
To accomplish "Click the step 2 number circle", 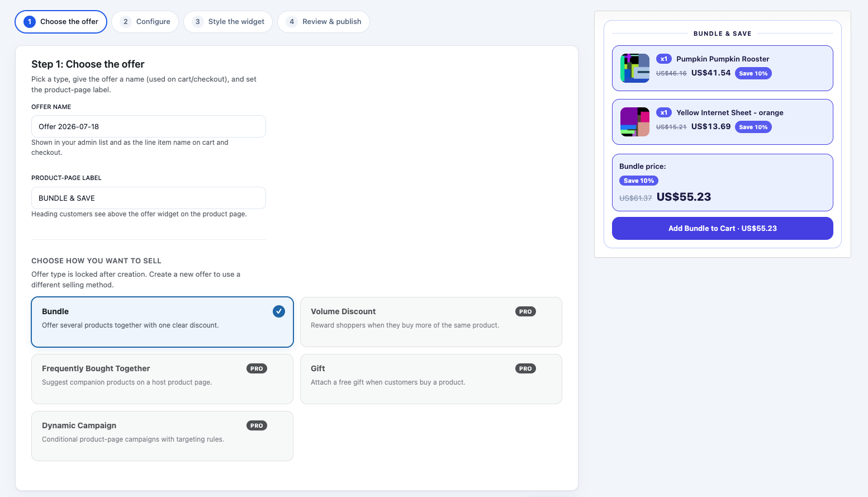I will pos(126,22).
